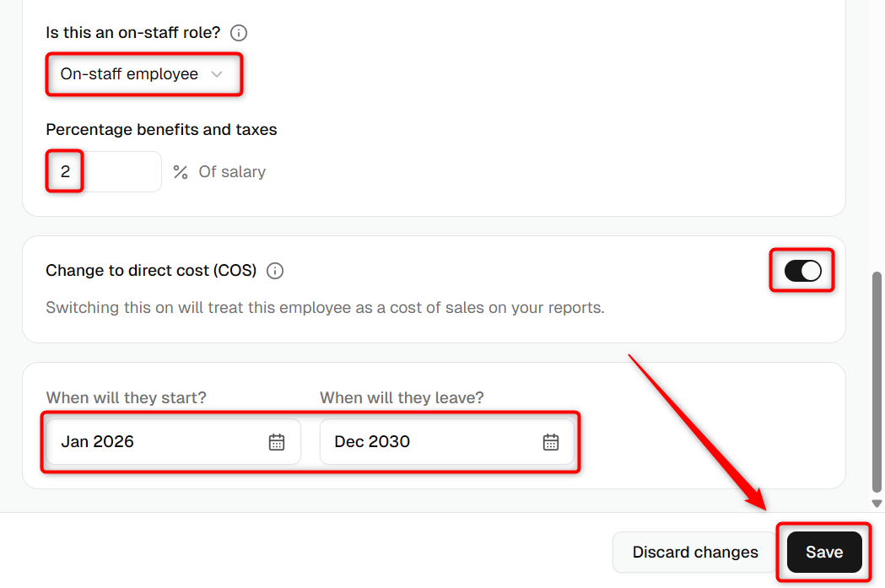
Task: Click the Discard changes button
Action: coord(695,552)
